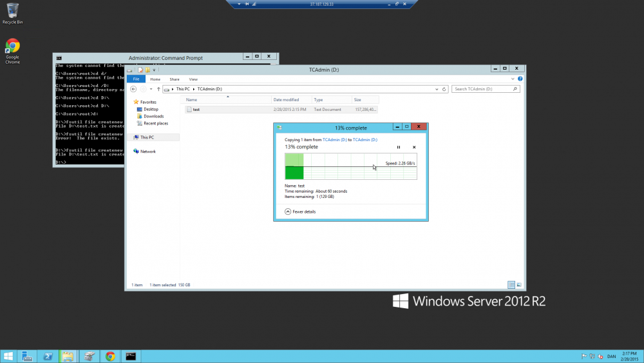Sort files by the Date modified column
The image size is (644, 363).
click(286, 100)
